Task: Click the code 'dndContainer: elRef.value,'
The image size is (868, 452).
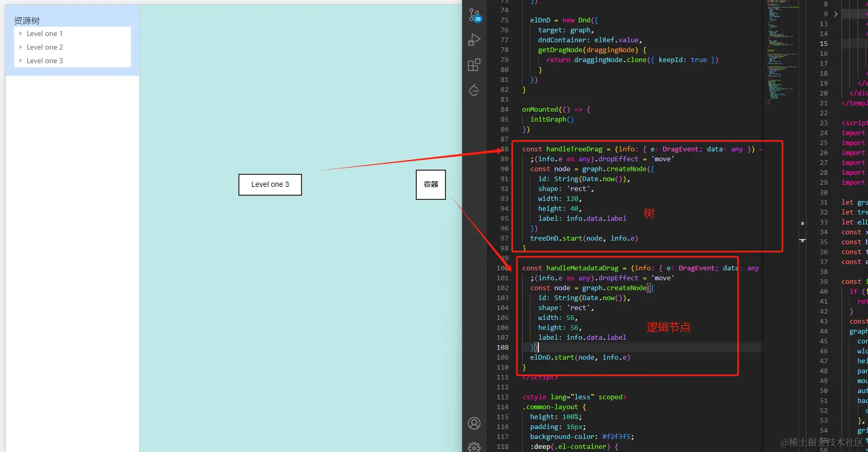Action: pos(590,40)
